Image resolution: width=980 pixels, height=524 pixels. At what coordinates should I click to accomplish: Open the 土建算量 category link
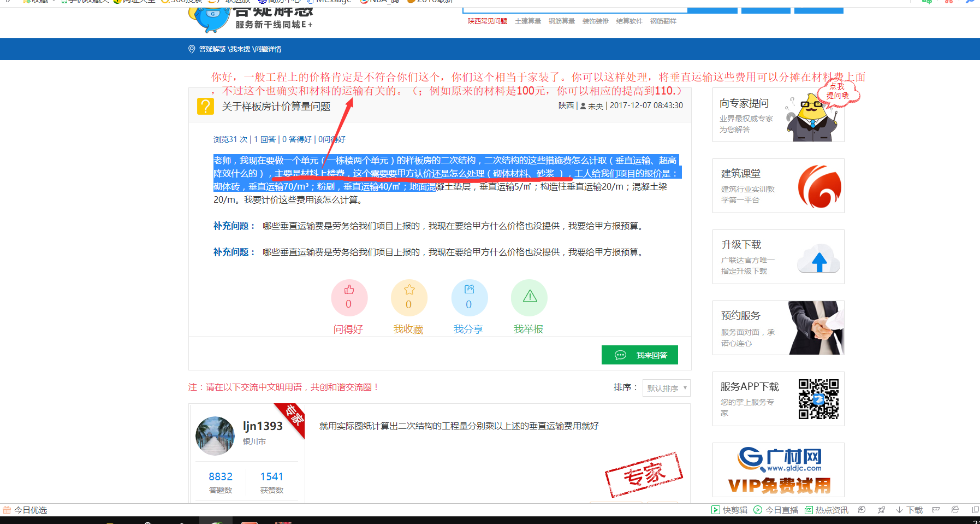click(528, 21)
